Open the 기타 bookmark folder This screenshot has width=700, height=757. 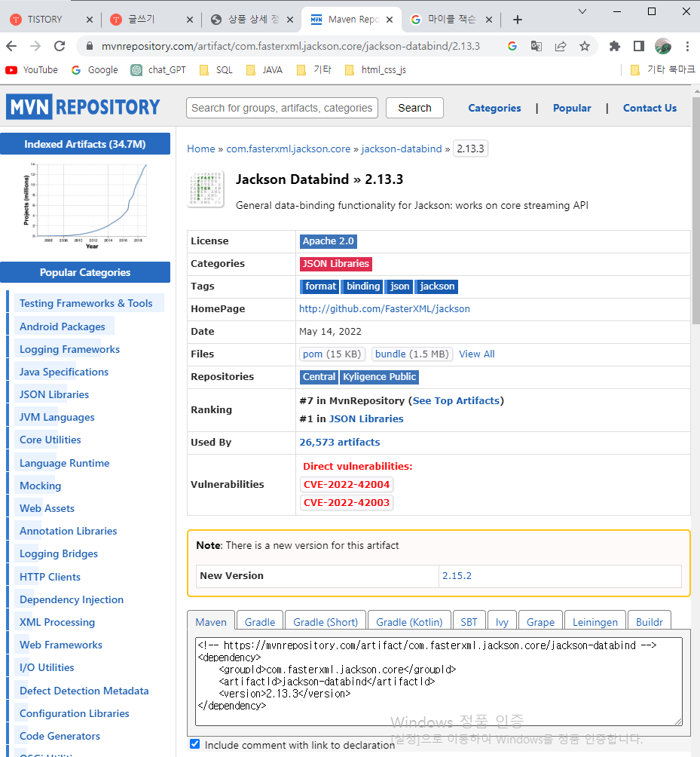pyautogui.click(x=314, y=70)
